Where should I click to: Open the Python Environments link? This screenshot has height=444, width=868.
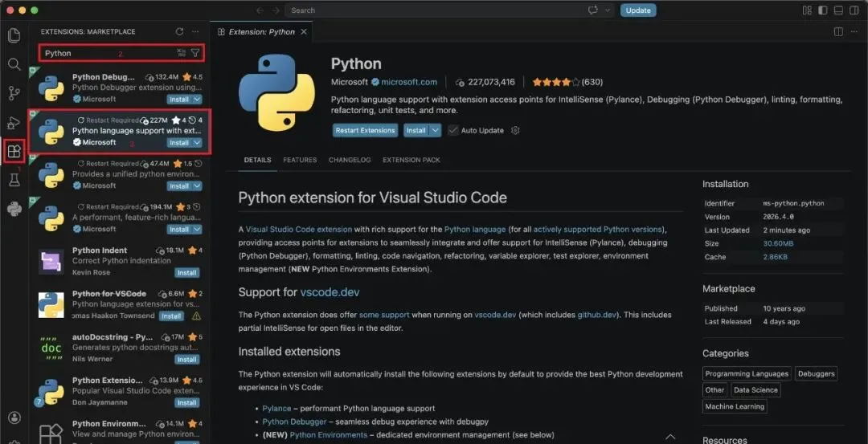pyautogui.click(x=328, y=435)
